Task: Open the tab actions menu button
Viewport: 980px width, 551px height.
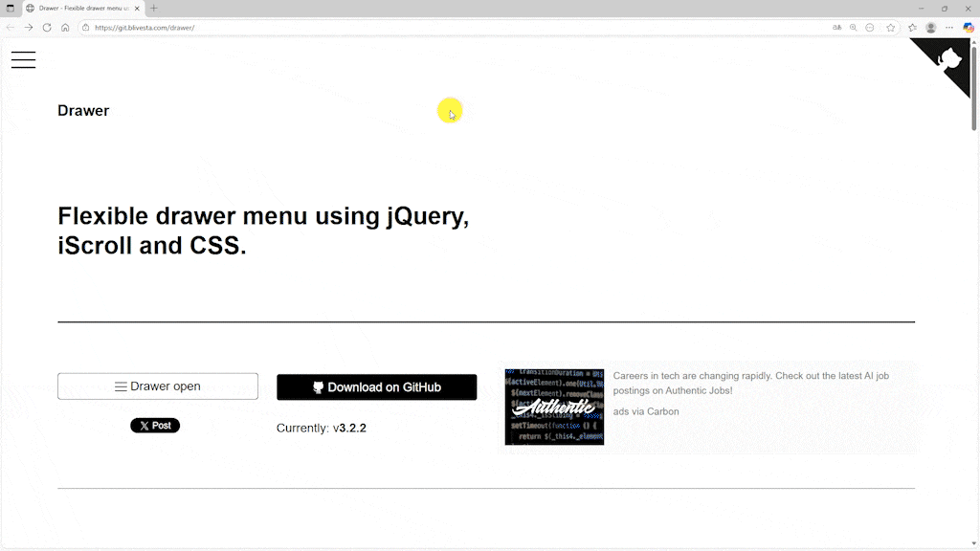Action: 11,8
